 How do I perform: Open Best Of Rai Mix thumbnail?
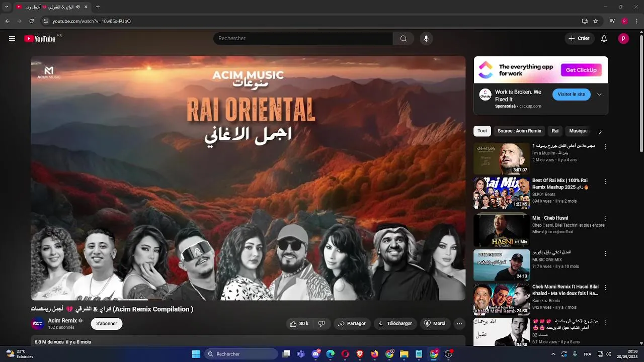click(502, 193)
